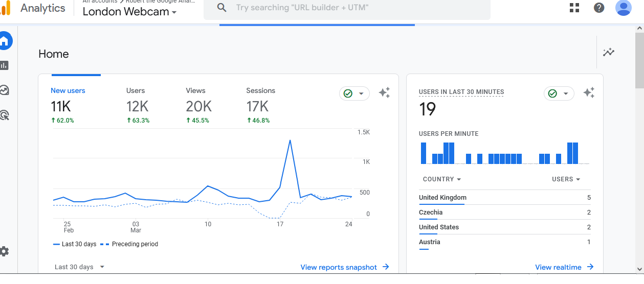Open the Reports bar chart icon
Viewport: 644px width, 284px height.
click(4, 65)
